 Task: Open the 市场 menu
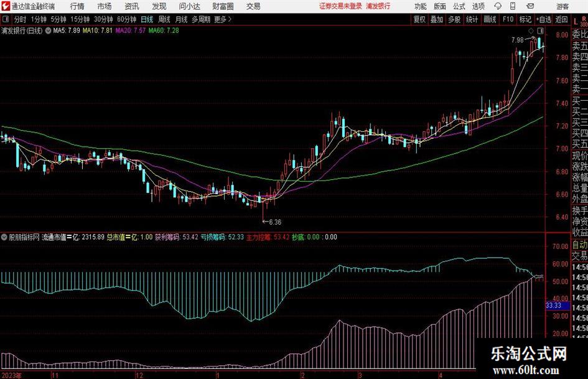(x=105, y=6)
